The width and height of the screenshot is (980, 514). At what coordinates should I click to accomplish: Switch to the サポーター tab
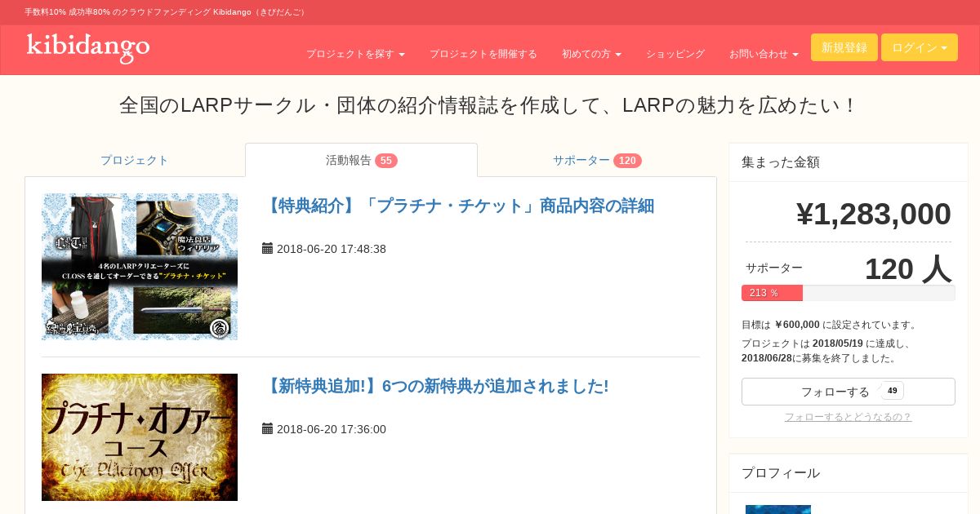[597, 160]
